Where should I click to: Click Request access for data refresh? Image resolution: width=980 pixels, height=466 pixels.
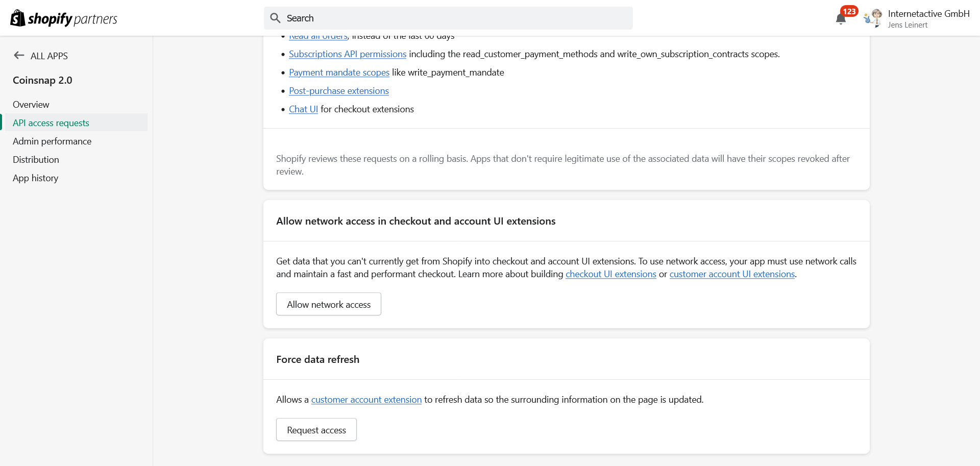316,430
